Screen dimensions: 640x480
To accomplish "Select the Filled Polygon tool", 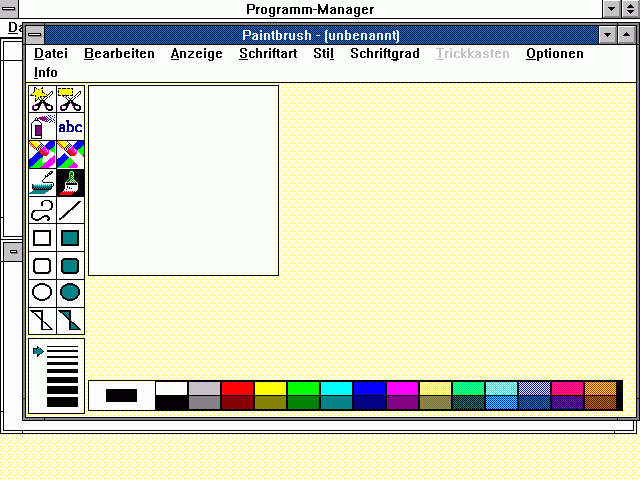I will coord(71,321).
